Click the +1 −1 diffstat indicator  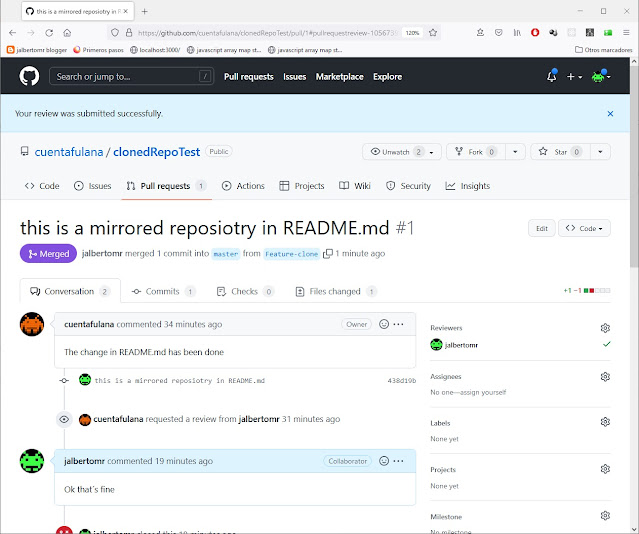(x=586, y=290)
